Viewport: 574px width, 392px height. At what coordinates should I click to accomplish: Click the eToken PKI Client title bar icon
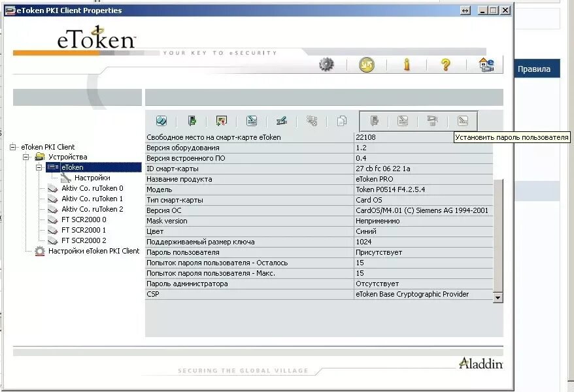10,10
